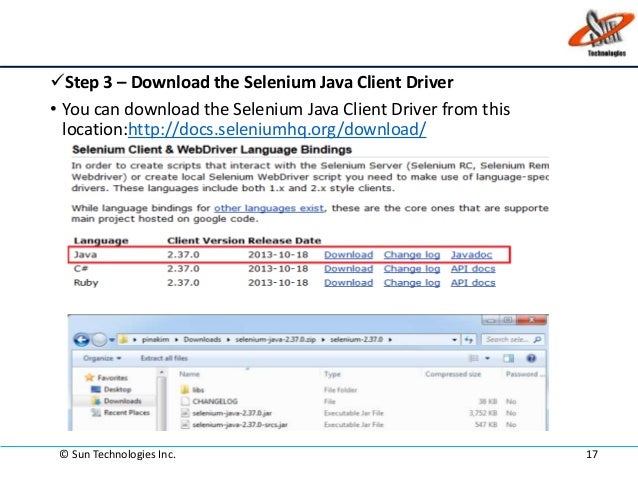Viewport: 638px width, 479px height.
Task: Select the Downloads breadcrumb in address bar
Action: click(x=202, y=339)
